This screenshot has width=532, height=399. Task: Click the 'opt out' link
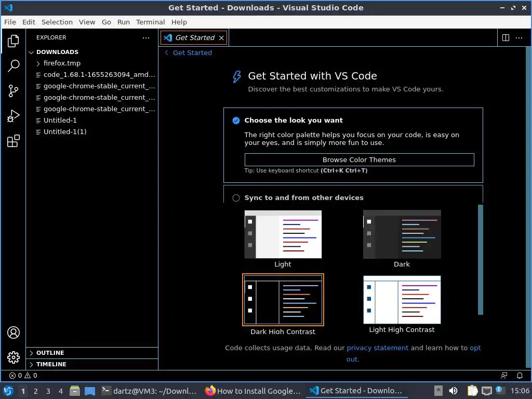pos(475,348)
